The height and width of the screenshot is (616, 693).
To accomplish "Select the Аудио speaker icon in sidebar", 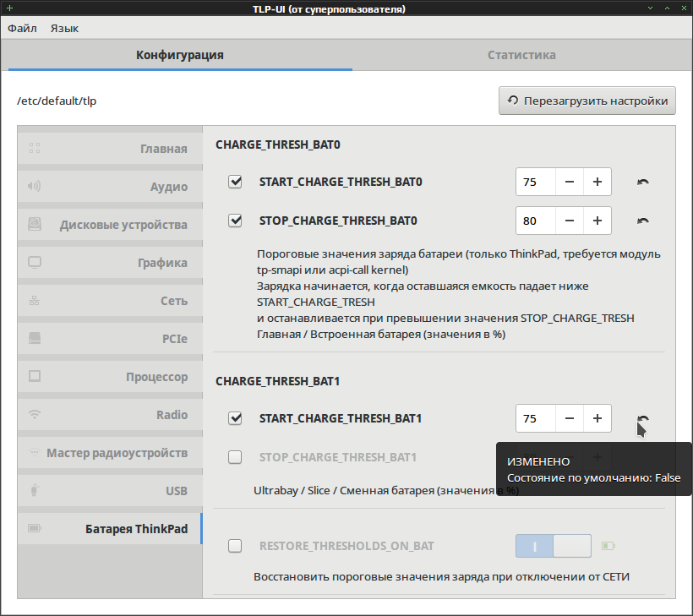I will 35,186.
